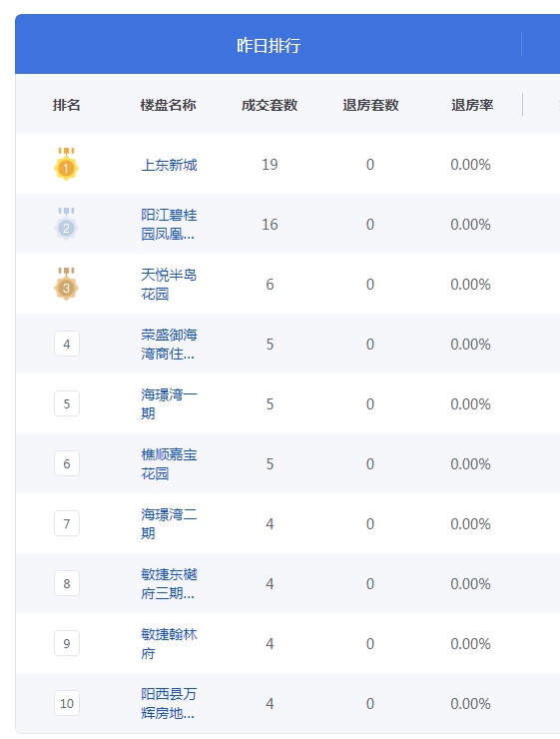The height and width of the screenshot is (739, 560).
Task: Click the rank 8 number badge
Action: (67, 583)
